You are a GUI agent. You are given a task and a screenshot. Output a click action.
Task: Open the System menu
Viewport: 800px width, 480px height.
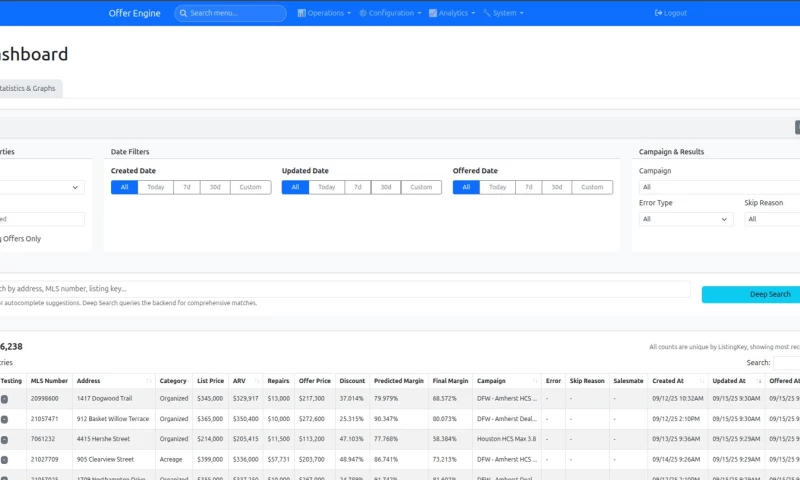(x=504, y=13)
